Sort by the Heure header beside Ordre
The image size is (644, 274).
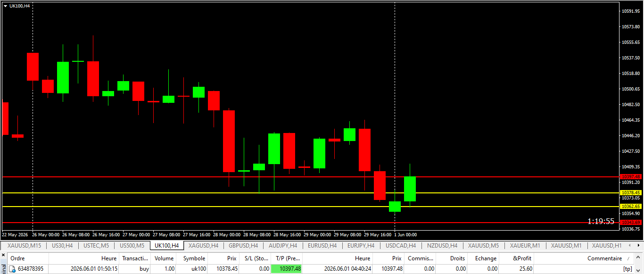pos(84,258)
